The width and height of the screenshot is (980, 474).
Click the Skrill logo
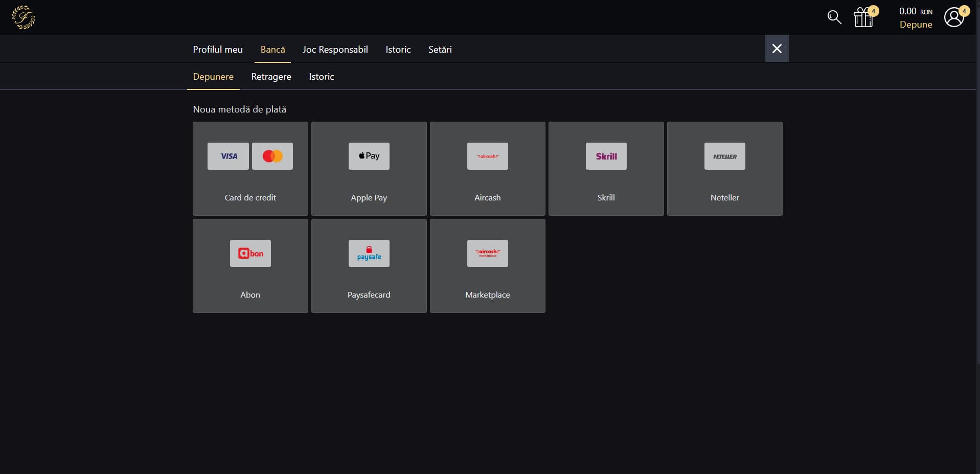tap(606, 156)
